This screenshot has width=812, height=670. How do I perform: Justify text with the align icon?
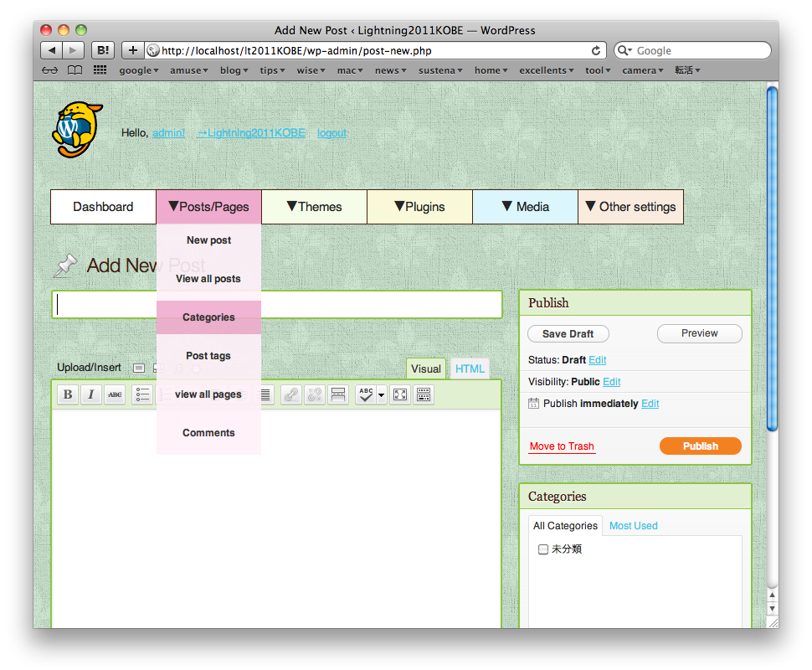pos(265,394)
